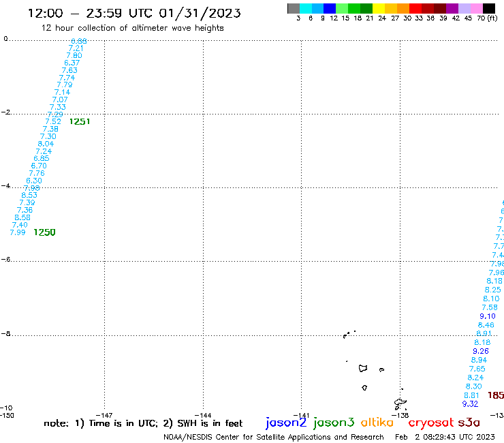This screenshot has height=443, width=504.
Task: Click the -6 latitude axis label
Action: click(x=5, y=259)
